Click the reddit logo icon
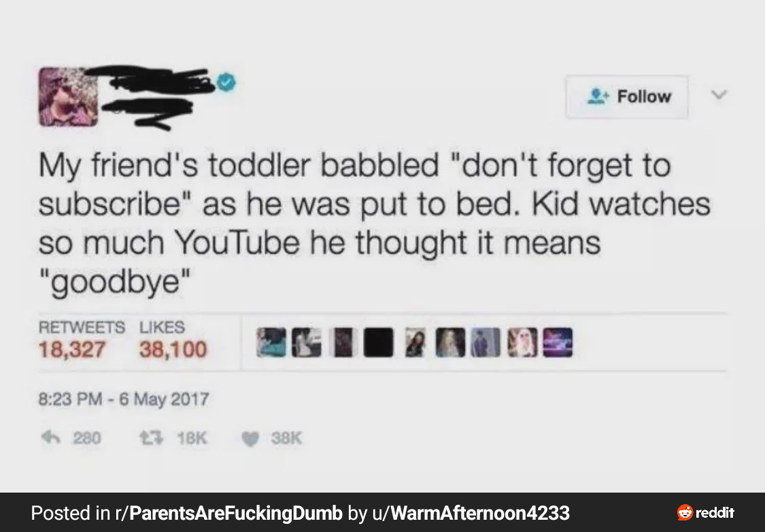The height and width of the screenshot is (532, 765). [x=685, y=512]
